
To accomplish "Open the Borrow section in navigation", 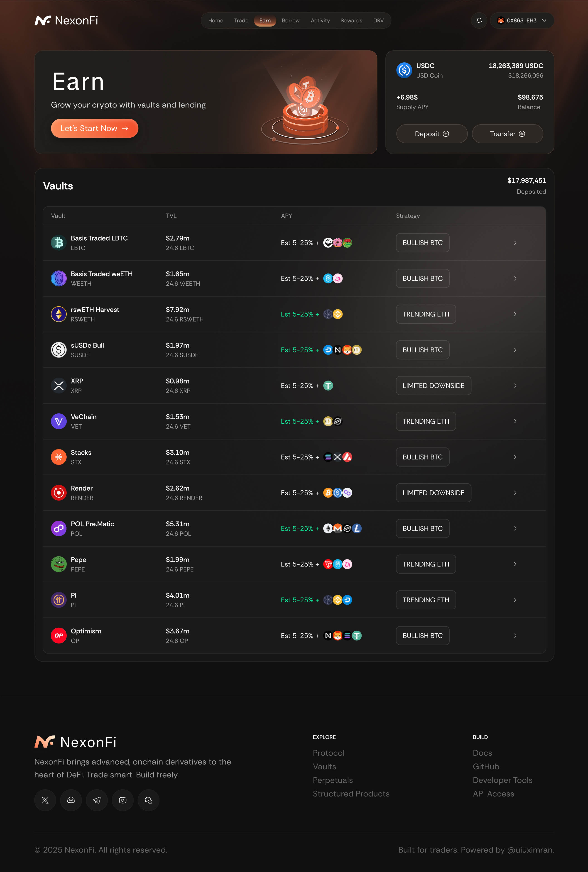I will click(291, 21).
